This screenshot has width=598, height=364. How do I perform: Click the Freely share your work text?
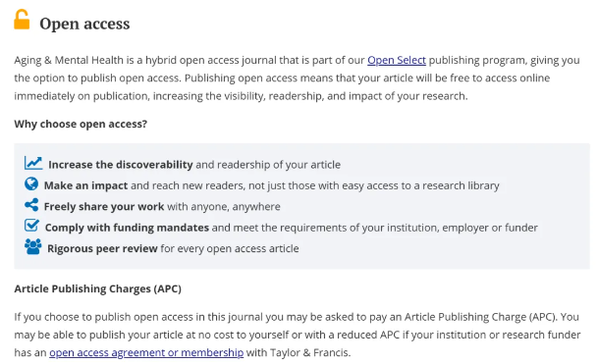coord(104,207)
